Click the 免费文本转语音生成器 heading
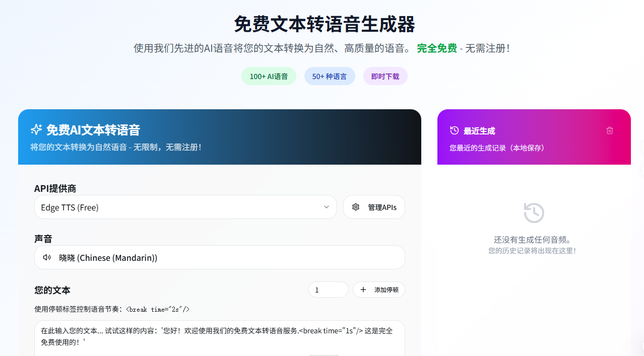This screenshot has width=644, height=356. [325, 24]
